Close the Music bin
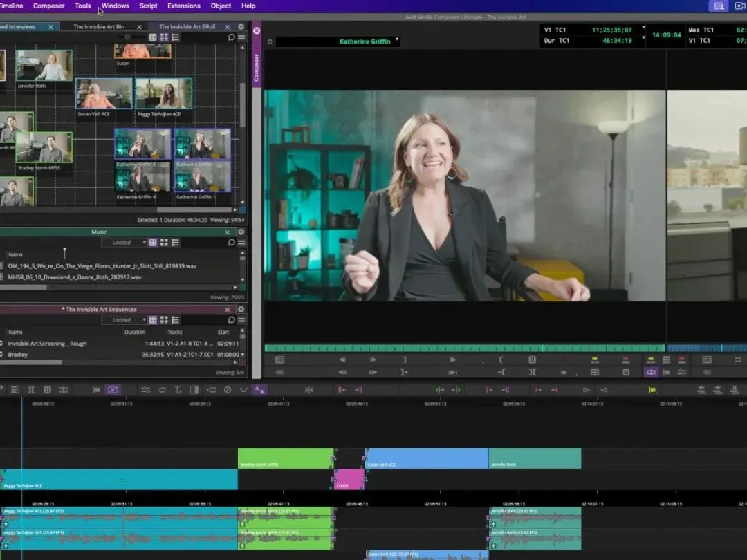Viewport: 747px width, 560px height. (x=228, y=232)
